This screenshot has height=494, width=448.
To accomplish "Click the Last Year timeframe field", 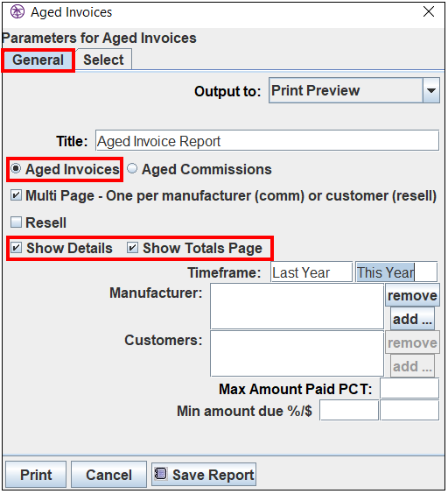I will coord(311,272).
